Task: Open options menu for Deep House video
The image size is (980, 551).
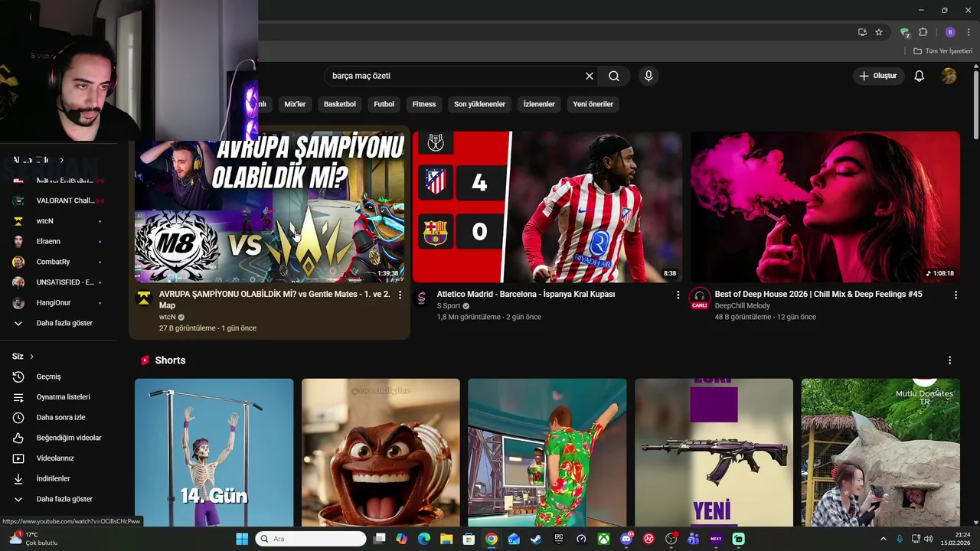Action: pyautogui.click(x=955, y=295)
